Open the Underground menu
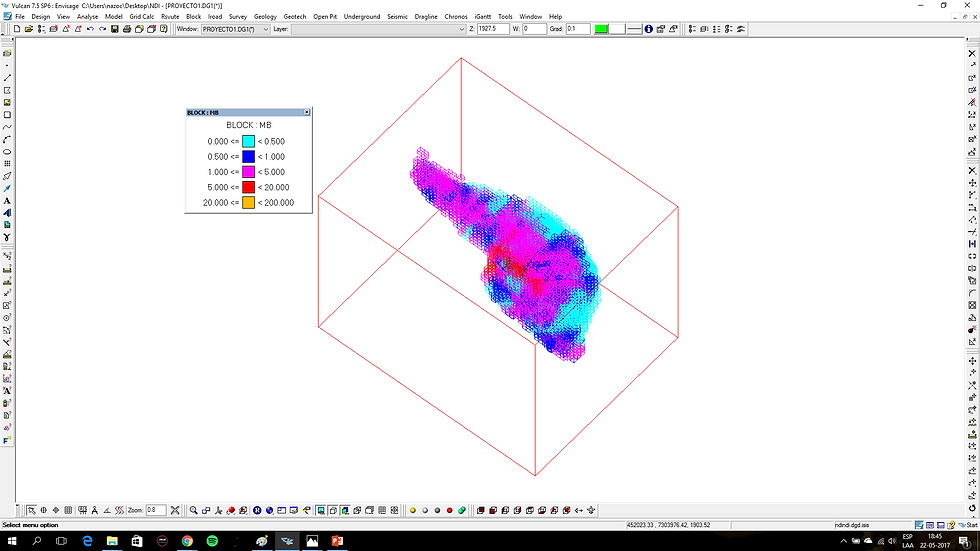The width and height of the screenshot is (980, 551). tap(362, 17)
